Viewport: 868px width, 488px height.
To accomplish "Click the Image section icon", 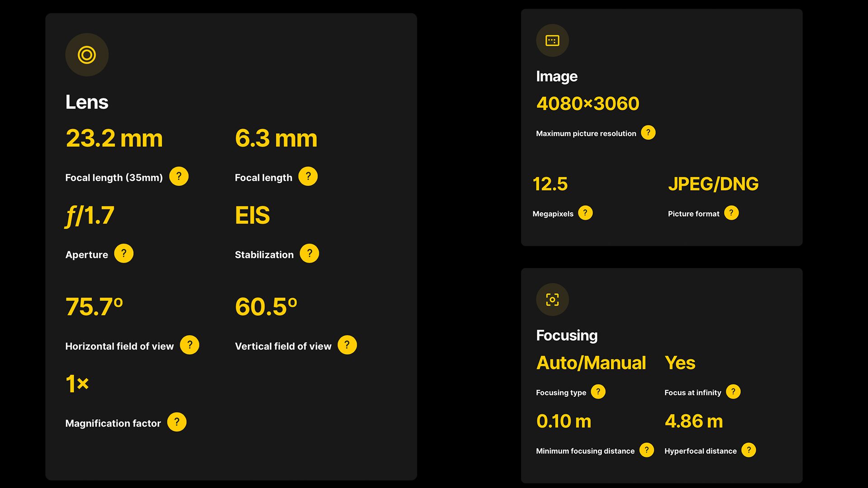I will [x=552, y=41].
